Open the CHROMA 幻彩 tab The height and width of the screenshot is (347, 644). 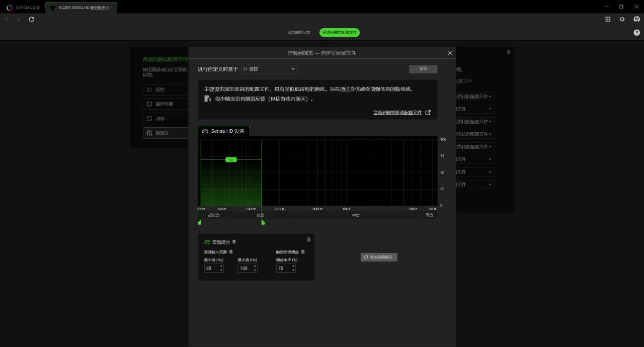(23, 8)
